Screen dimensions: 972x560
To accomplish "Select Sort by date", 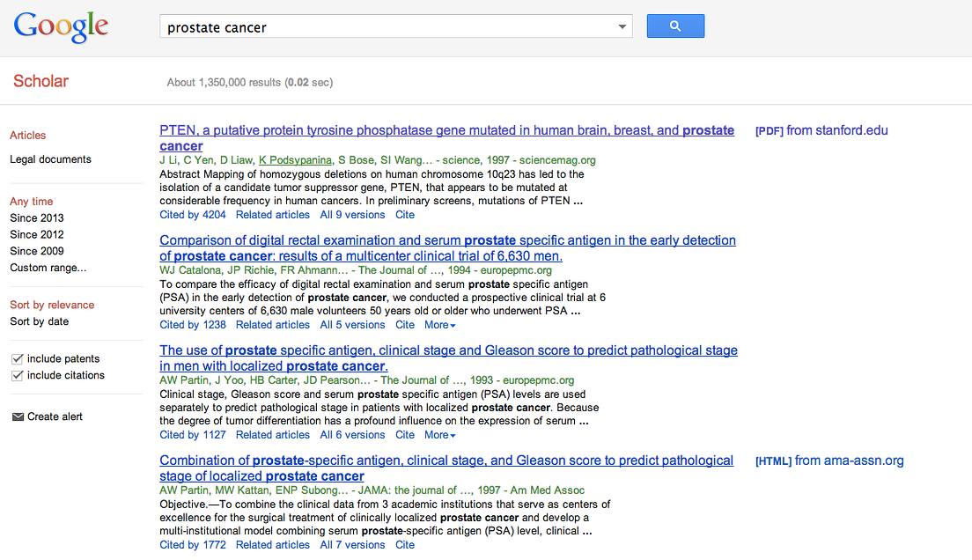I will coord(39,322).
